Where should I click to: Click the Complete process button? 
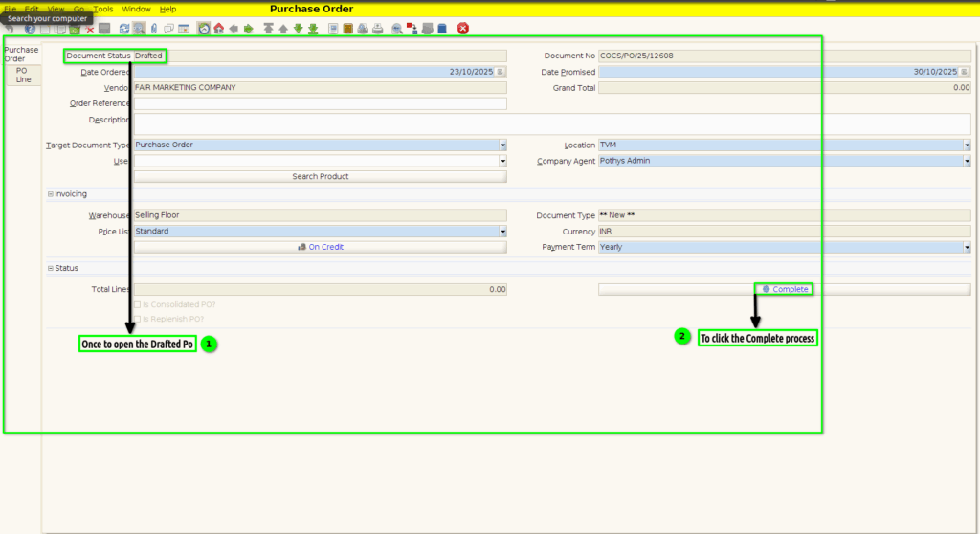pos(785,290)
